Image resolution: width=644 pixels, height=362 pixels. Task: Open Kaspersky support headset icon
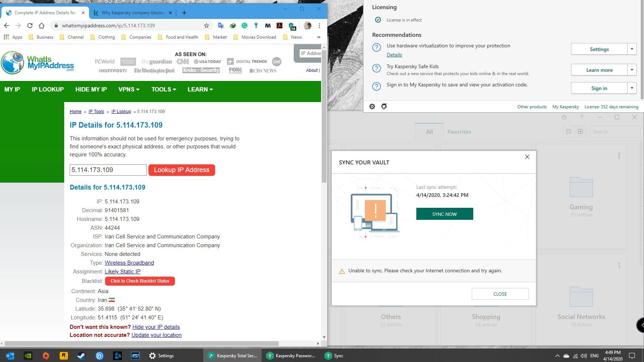384,106
